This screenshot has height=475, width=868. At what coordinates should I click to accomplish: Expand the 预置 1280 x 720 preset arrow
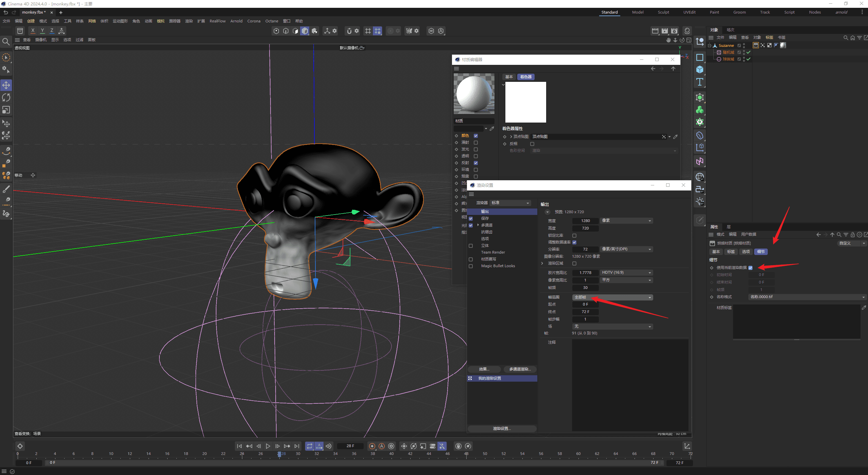pos(547,212)
